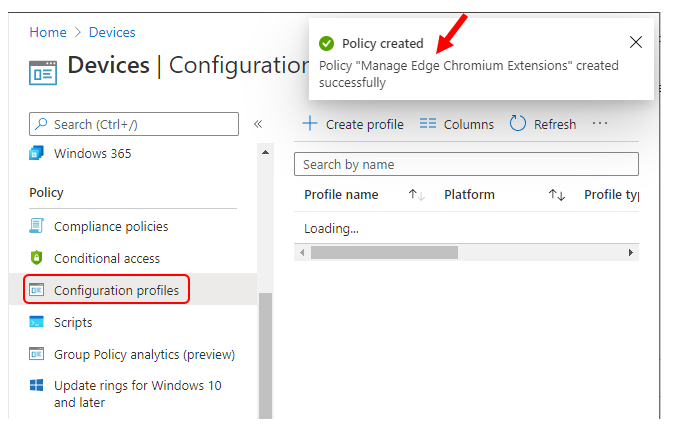Go to the Devices breadcrumb link

pos(112,32)
